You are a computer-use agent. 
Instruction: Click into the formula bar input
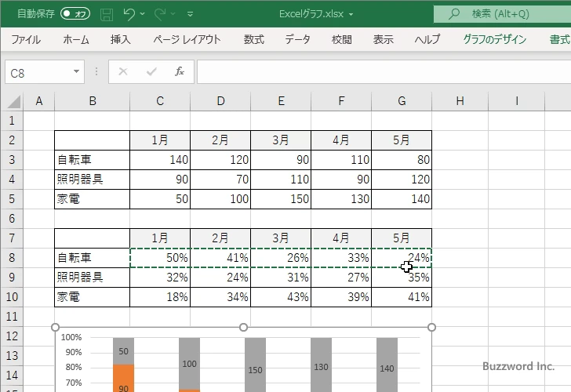384,72
